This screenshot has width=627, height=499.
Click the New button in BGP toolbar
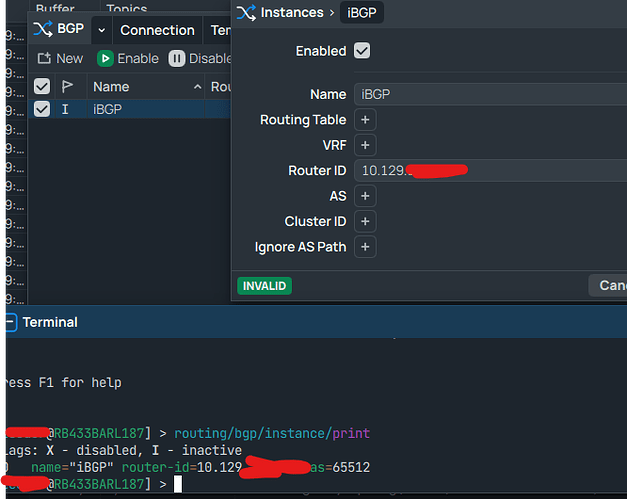coord(60,58)
